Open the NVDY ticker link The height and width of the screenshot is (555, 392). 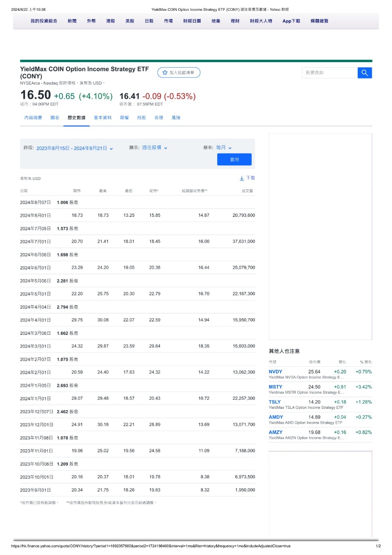275,372
